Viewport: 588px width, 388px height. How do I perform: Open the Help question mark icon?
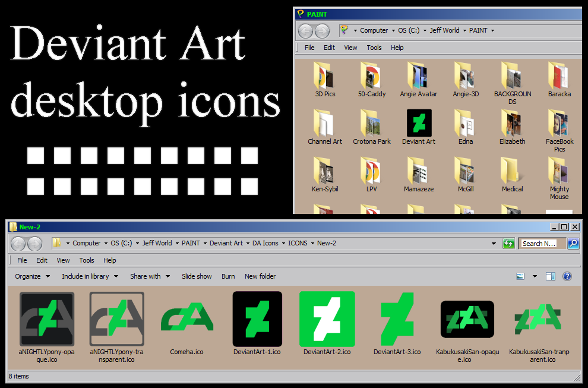(567, 276)
